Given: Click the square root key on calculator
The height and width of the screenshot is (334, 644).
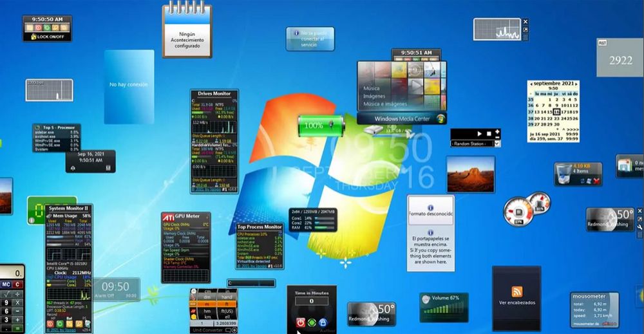Looking at the screenshot, I should click(x=6, y=294).
